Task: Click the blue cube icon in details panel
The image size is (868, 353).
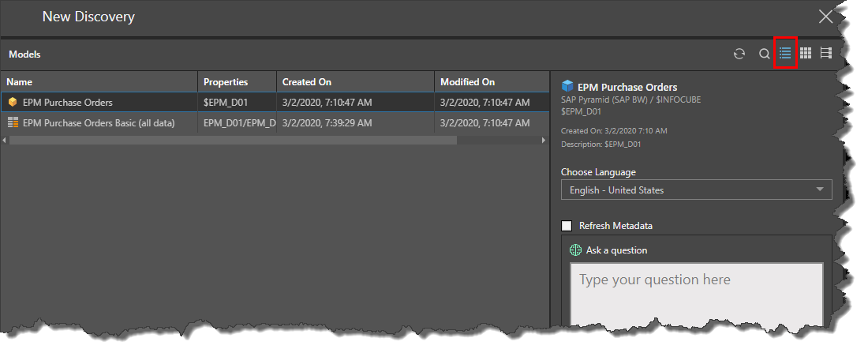Action: coord(567,86)
